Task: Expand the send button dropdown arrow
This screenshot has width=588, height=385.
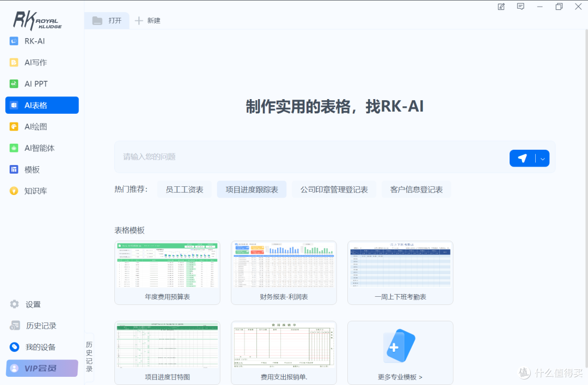Action: click(543, 158)
